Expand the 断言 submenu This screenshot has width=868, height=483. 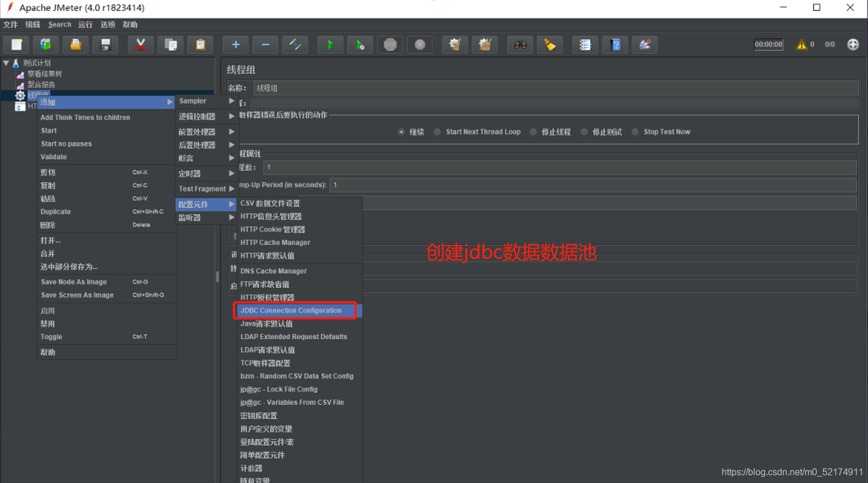tap(206, 158)
